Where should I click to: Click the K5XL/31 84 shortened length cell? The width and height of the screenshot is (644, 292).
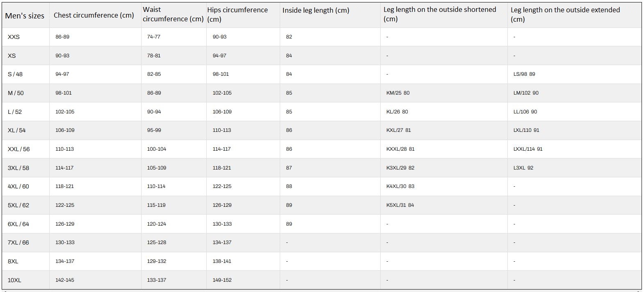click(400, 205)
